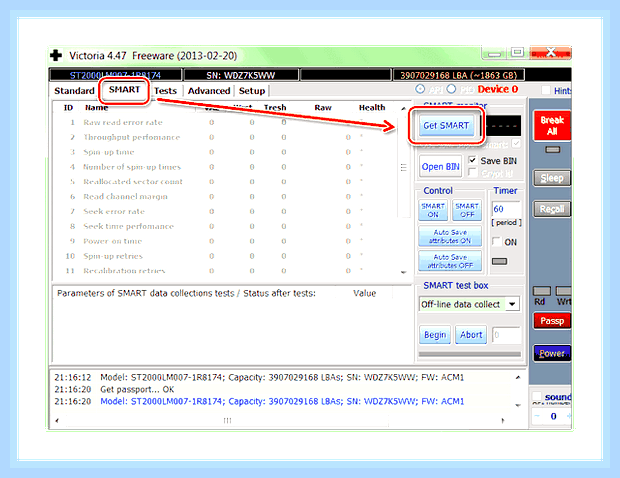The height and width of the screenshot is (478, 620).
Task: Click the Raw column header
Action: coord(323,108)
